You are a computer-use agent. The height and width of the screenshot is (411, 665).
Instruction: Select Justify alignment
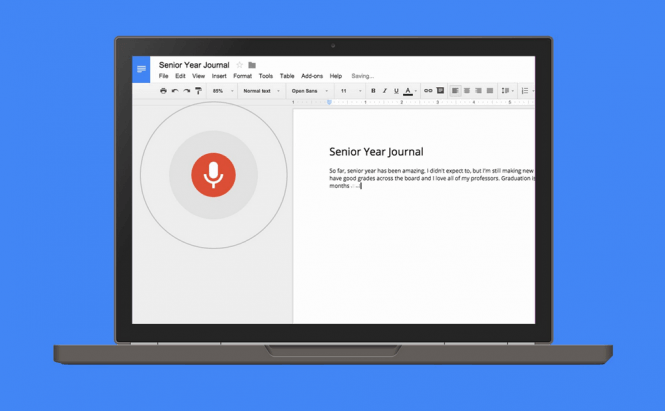coord(490,91)
